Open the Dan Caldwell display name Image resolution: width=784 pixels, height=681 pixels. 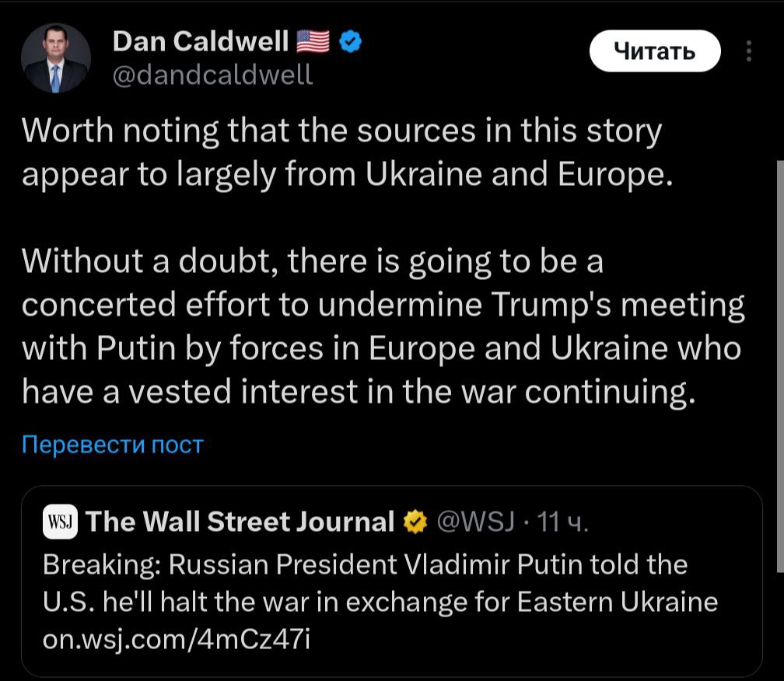click(200, 41)
